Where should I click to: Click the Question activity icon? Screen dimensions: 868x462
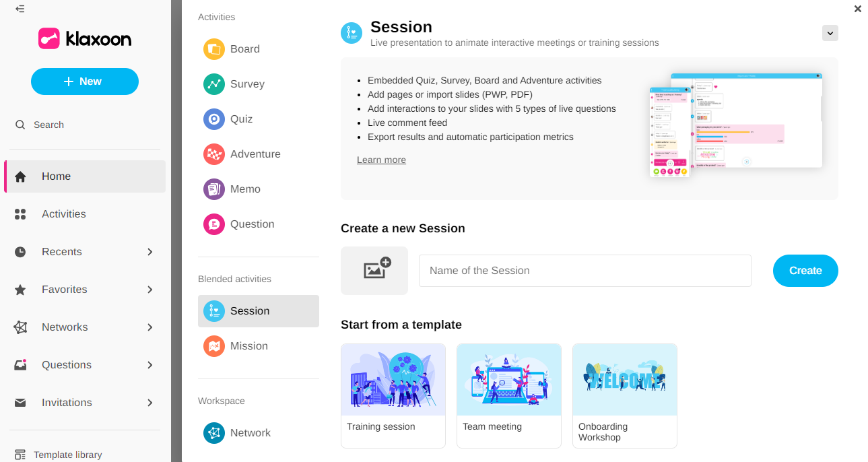tap(214, 224)
